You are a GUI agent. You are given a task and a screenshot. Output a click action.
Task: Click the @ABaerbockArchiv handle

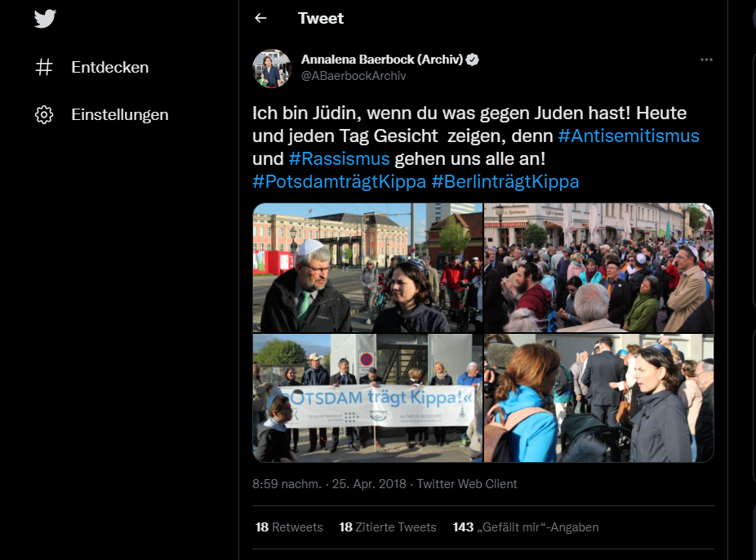pyautogui.click(x=354, y=76)
